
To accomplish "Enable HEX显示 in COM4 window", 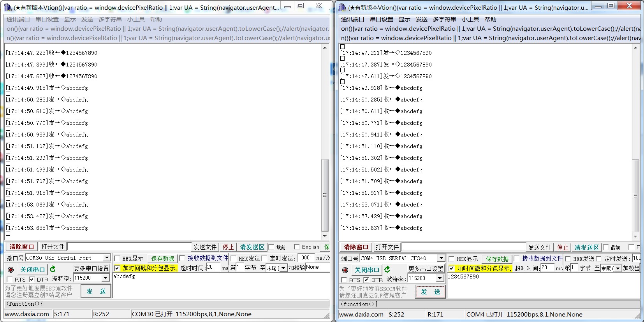I will click(x=451, y=259).
